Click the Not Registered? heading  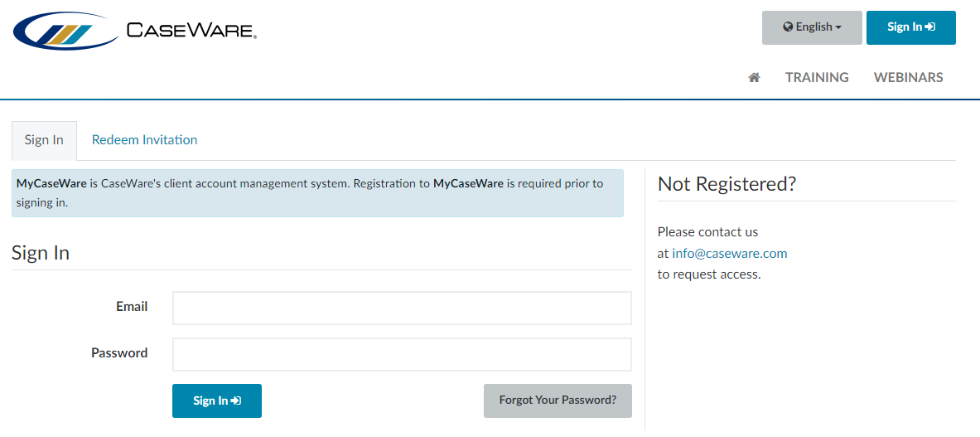click(x=727, y=184)
